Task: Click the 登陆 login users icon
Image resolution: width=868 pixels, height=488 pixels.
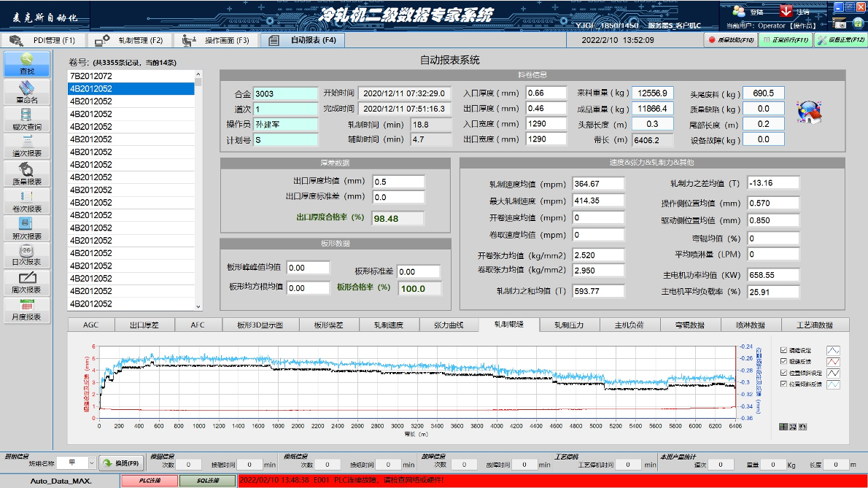Action: click(x=740, y=12)
